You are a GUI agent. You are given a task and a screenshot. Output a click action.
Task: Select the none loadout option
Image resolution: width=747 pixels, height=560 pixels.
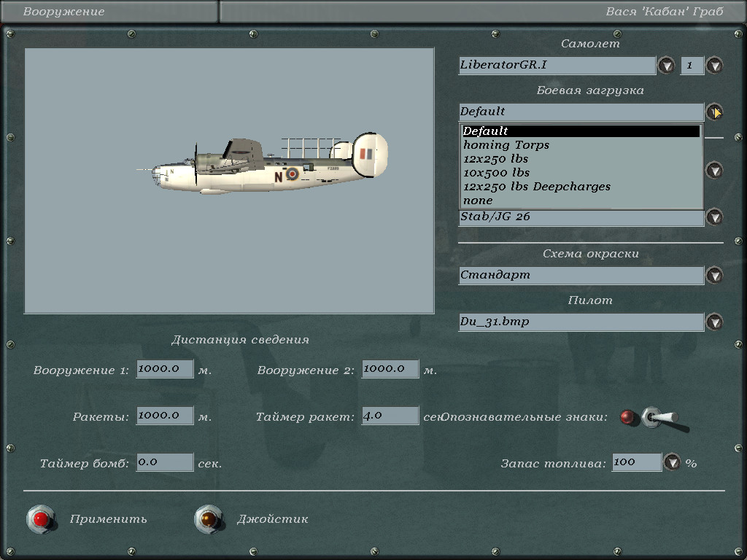[x=581, y=201]
